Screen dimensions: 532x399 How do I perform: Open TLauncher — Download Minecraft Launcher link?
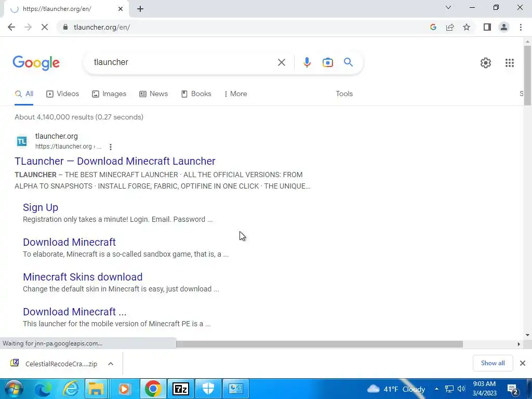click(115, 161)
